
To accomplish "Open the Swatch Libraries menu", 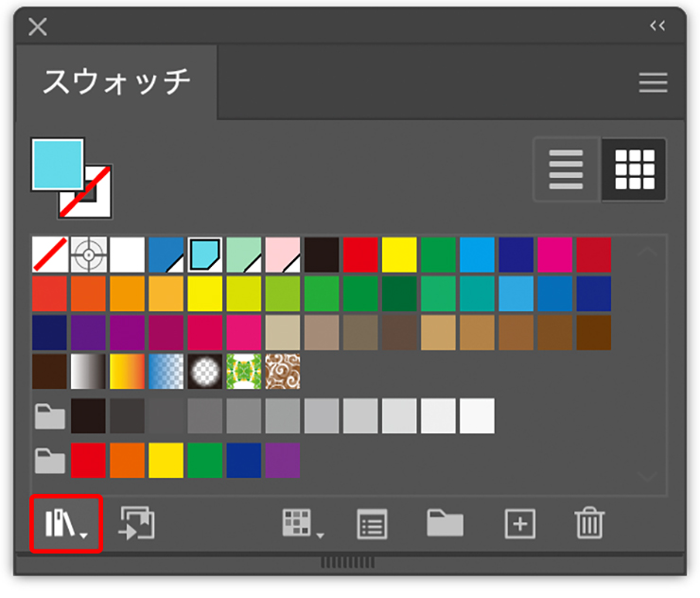I will coord(65,523).
